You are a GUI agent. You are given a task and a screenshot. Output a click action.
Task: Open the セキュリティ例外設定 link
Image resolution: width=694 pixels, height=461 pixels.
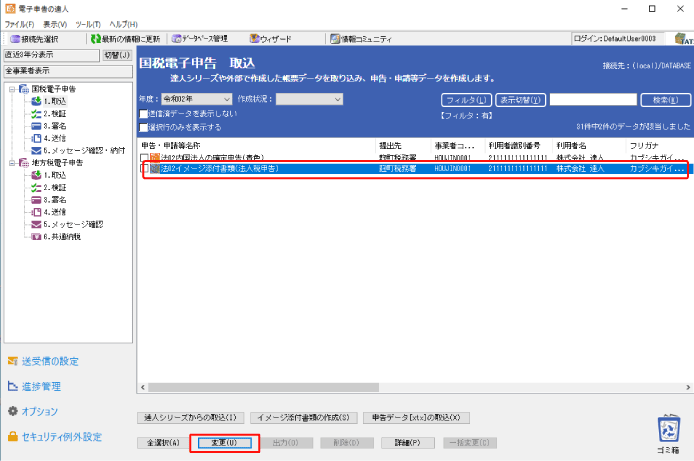[x=62, y=437]
